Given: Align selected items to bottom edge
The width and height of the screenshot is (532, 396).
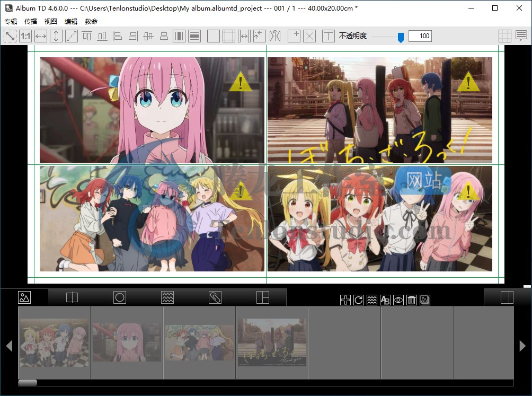Looking at the screenshot, I should [102, 36].
